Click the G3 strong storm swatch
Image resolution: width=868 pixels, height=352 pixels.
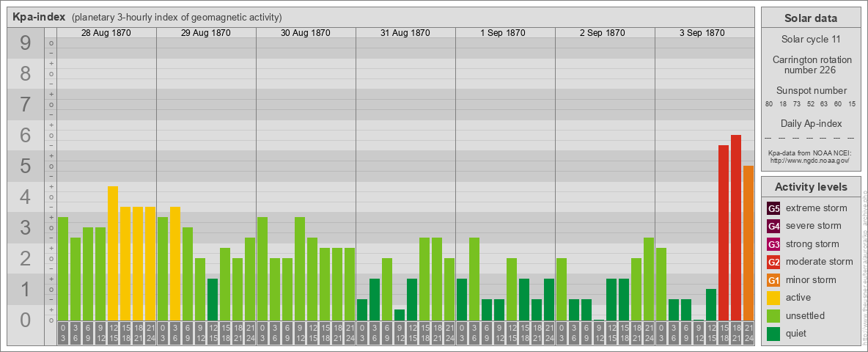(773, 244)
